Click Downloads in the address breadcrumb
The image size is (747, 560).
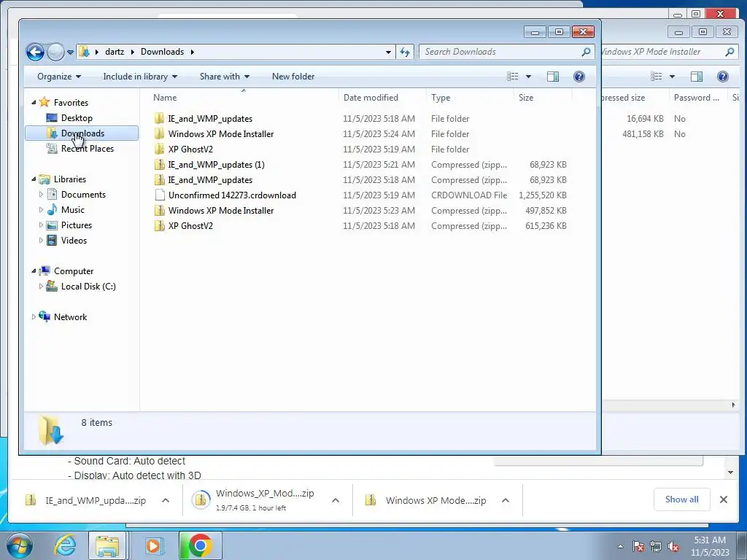point(162,52)
